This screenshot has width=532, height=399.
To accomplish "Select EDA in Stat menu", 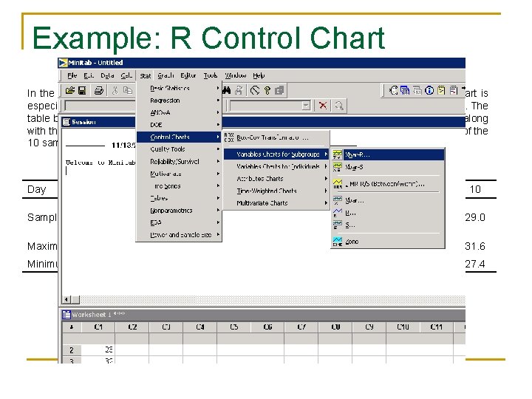I will pyautogui.click(x=179, y=222).
